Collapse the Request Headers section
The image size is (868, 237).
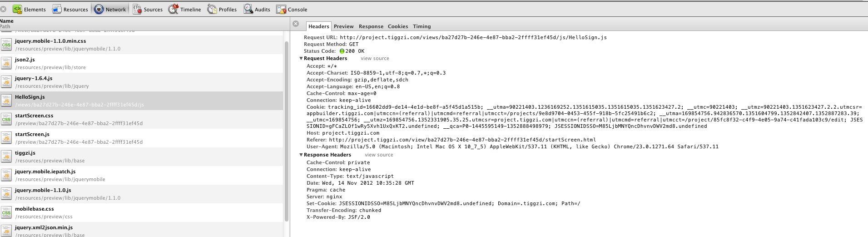[301, 59]
